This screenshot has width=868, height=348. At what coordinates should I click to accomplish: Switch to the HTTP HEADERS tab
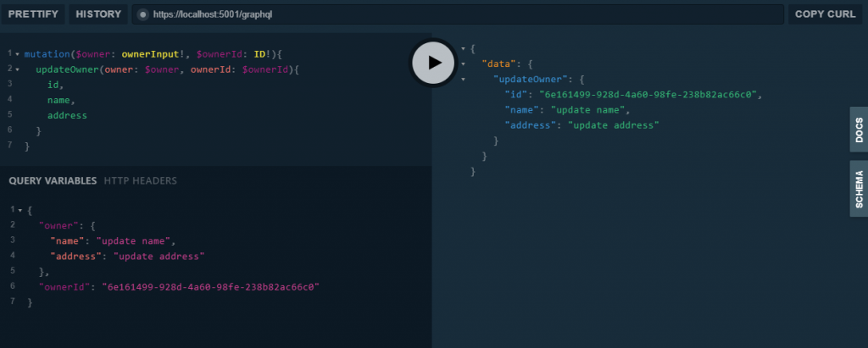[141, 180]
